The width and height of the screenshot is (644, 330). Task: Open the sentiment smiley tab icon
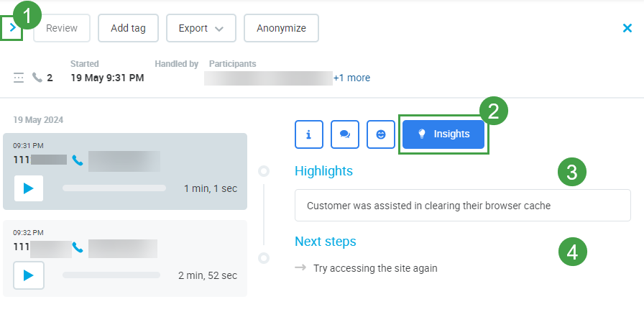pos(381,134)
